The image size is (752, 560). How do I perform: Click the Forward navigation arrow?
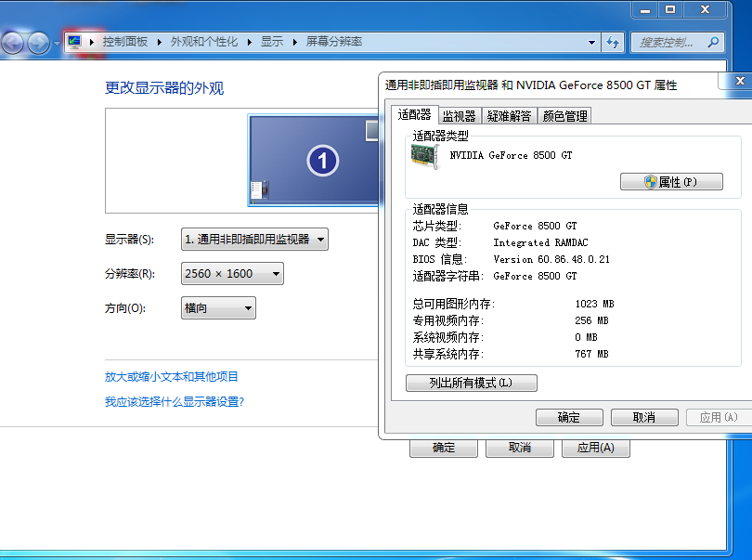38,43
